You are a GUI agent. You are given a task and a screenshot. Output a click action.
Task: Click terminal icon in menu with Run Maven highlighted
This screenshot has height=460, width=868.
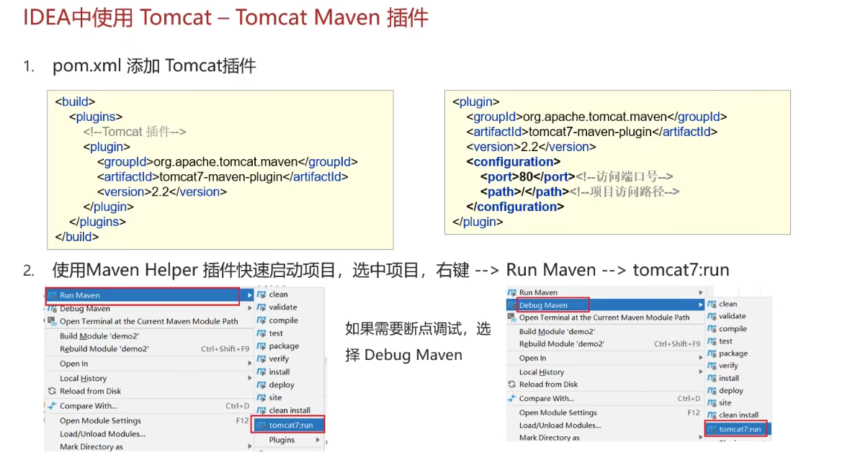tap(53, 322)
